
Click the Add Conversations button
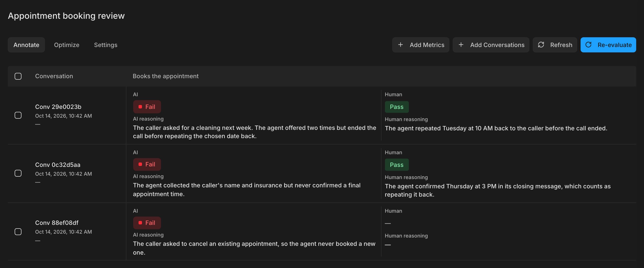(491, 45)
